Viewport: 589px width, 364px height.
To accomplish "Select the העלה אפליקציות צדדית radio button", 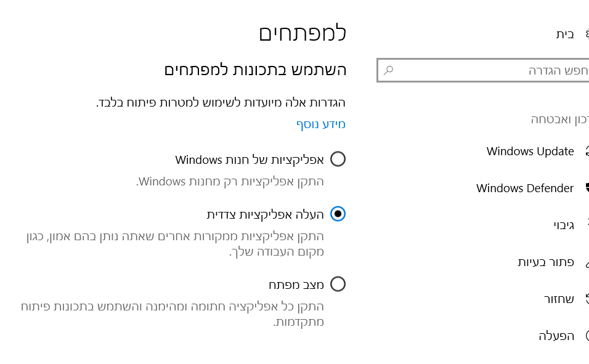I will [x=338, y=214].
